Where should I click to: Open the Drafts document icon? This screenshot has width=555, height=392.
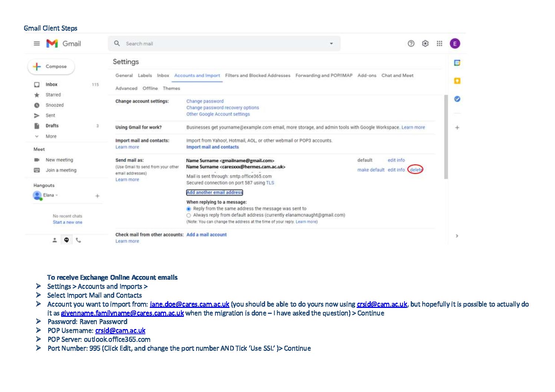pos(37,126)
